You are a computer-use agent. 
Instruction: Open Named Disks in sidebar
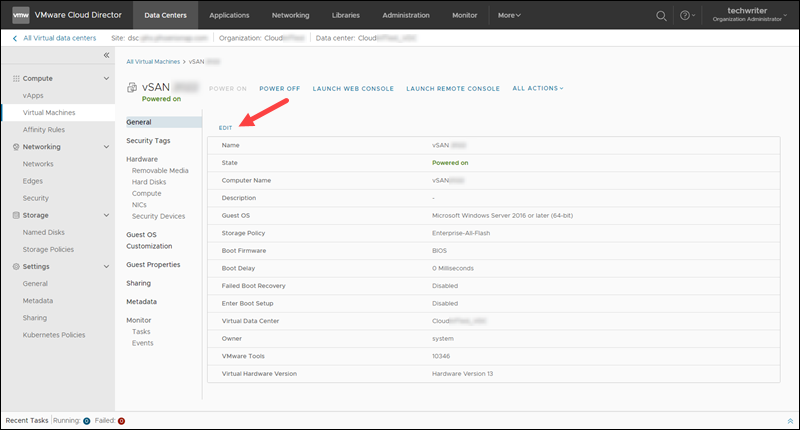(43, 232)
